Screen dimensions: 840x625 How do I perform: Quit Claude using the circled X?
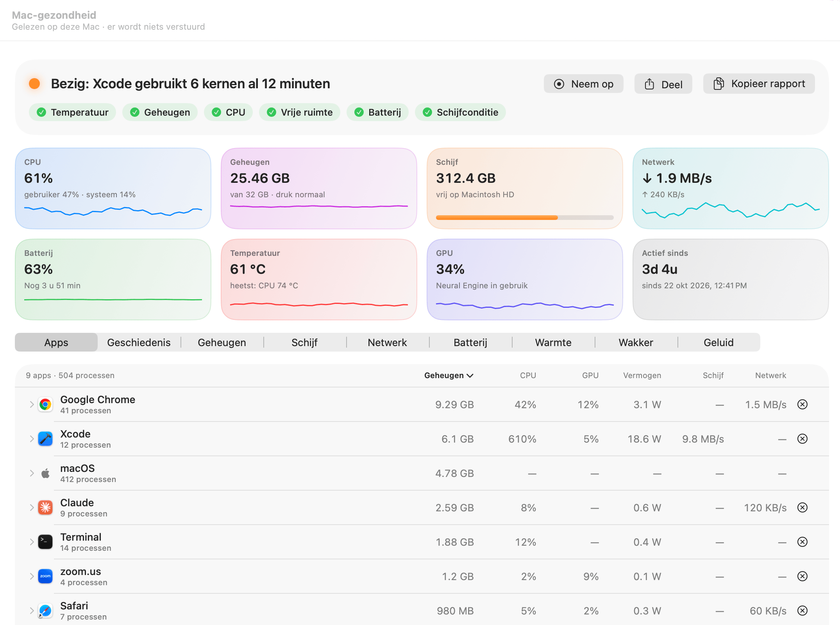pyautogui.click(x=802, y=507)
